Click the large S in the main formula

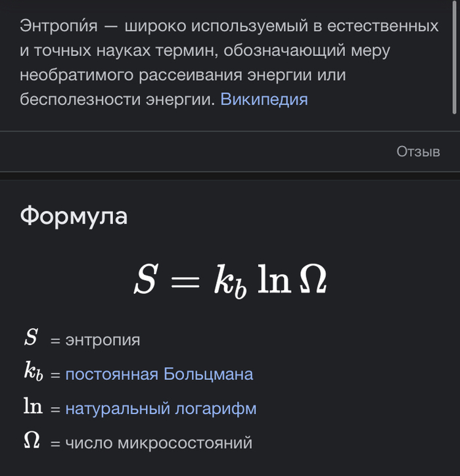[x=146, y=281]
